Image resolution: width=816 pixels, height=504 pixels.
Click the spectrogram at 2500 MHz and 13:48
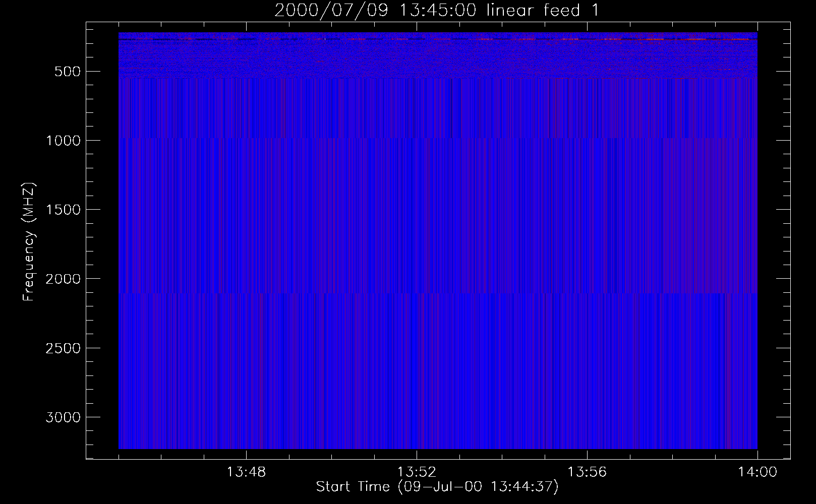click(x=246, y=348)
